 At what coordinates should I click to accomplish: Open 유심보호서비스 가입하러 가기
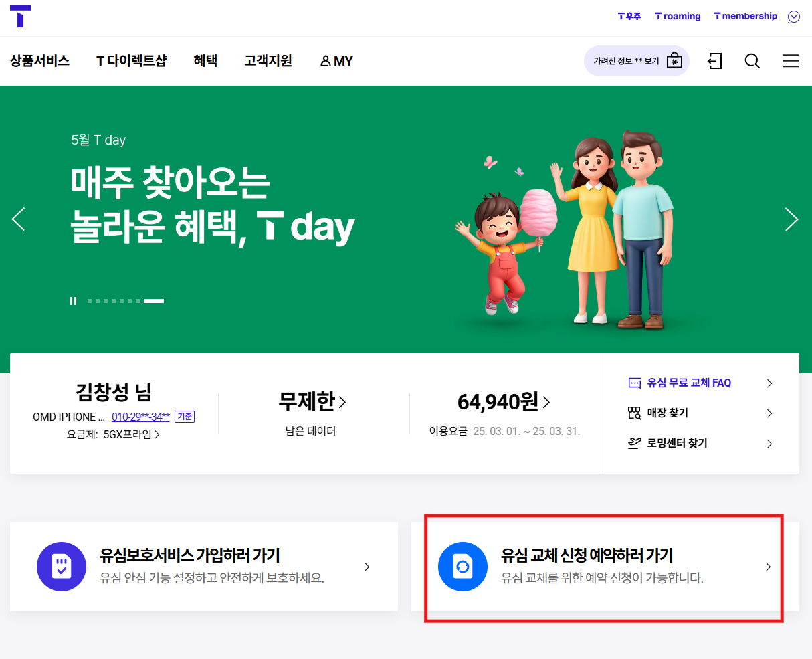(x=204, y=567)
